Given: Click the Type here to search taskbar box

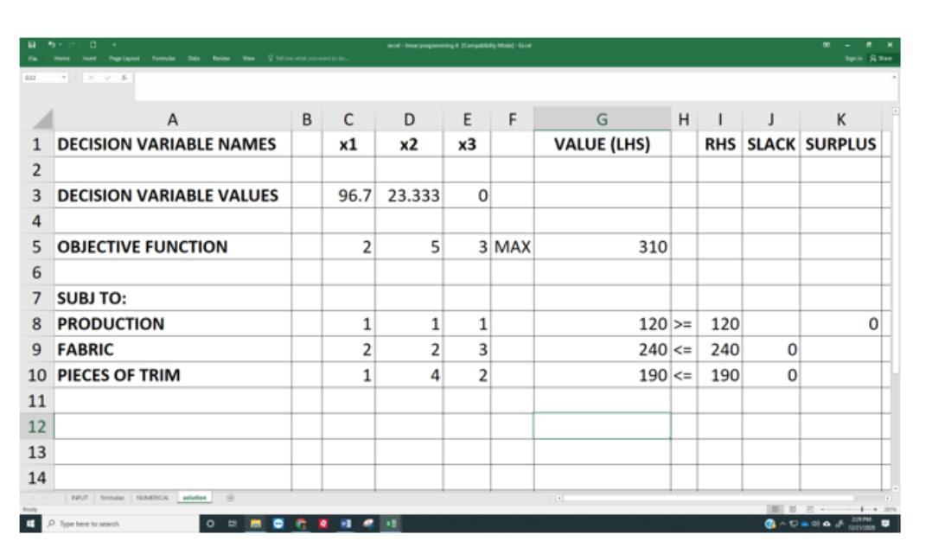Looking at the screenshot, I should [x=121, y=523].
